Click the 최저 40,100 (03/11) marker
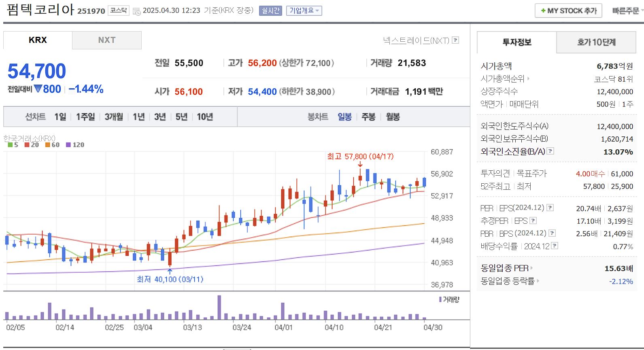644x350 pixels. (x=170, y=279)
